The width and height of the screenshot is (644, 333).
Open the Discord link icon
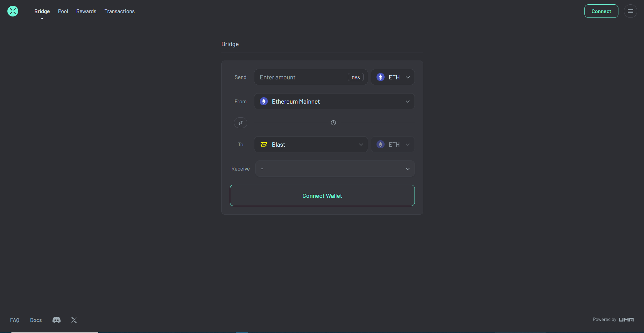(x=57, y=320)
